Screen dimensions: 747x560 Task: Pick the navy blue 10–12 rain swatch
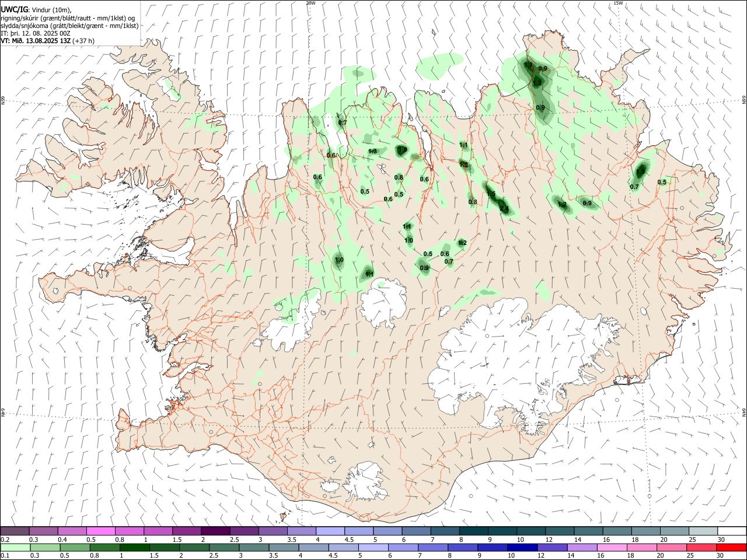pyautogui.click(x=521, y=547)
